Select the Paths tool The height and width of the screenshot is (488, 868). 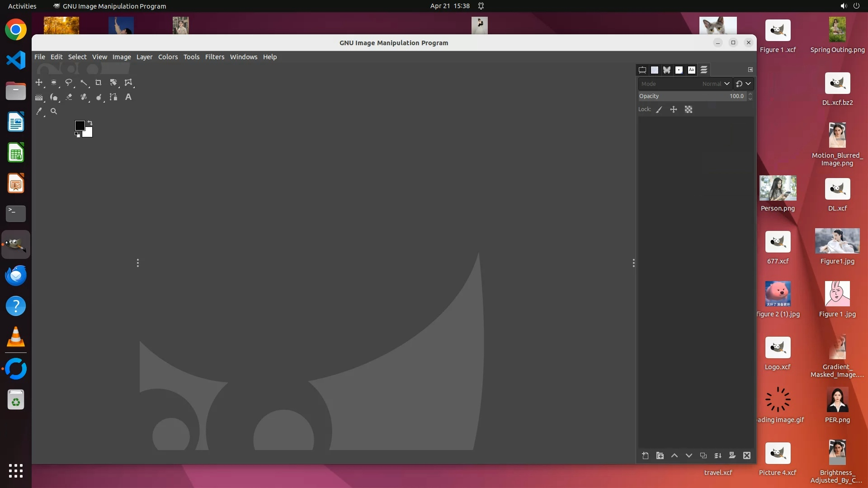tap(113, 97)
